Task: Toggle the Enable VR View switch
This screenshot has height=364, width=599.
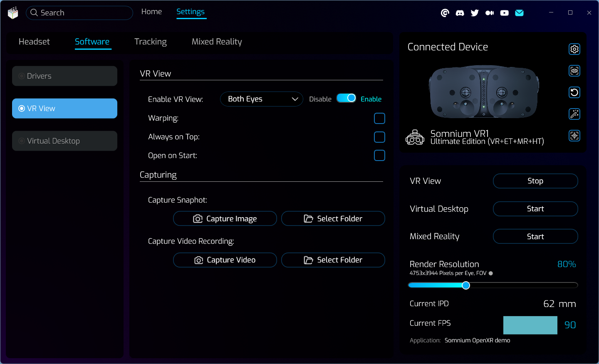Action: tap(346, 98)
